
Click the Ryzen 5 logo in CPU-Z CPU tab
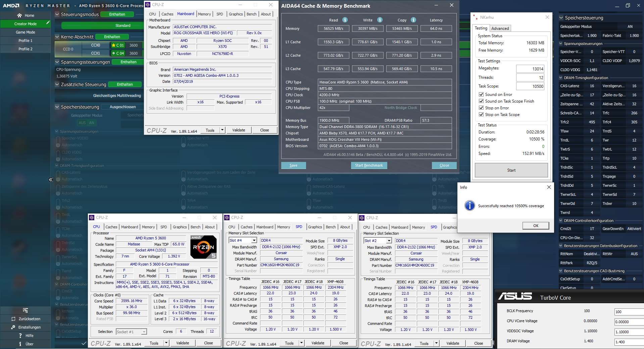(x=203, y=247)
